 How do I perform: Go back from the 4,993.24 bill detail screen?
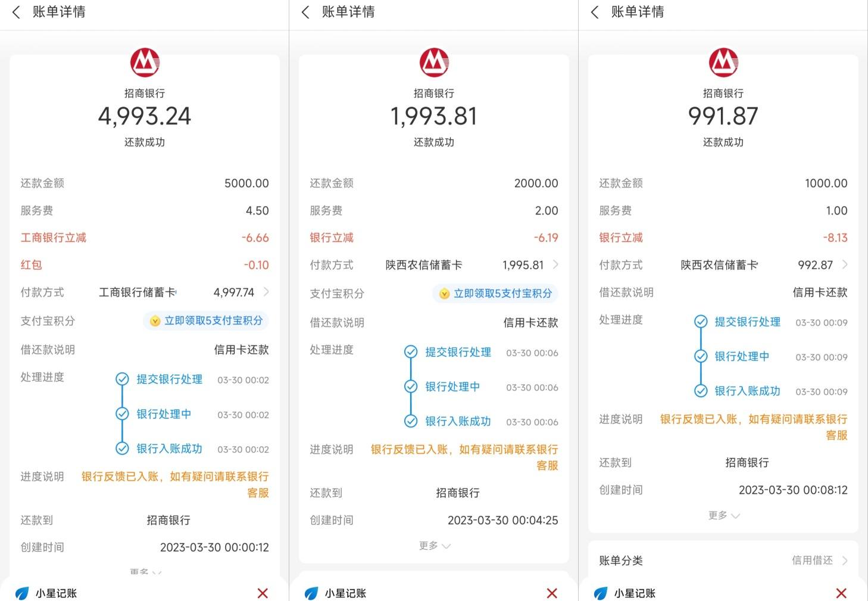pos(16,13)
